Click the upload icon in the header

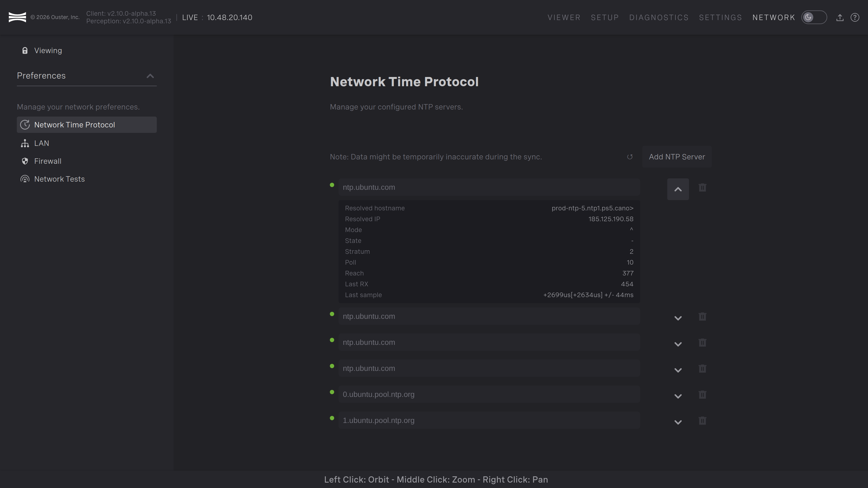click(840, 18)
